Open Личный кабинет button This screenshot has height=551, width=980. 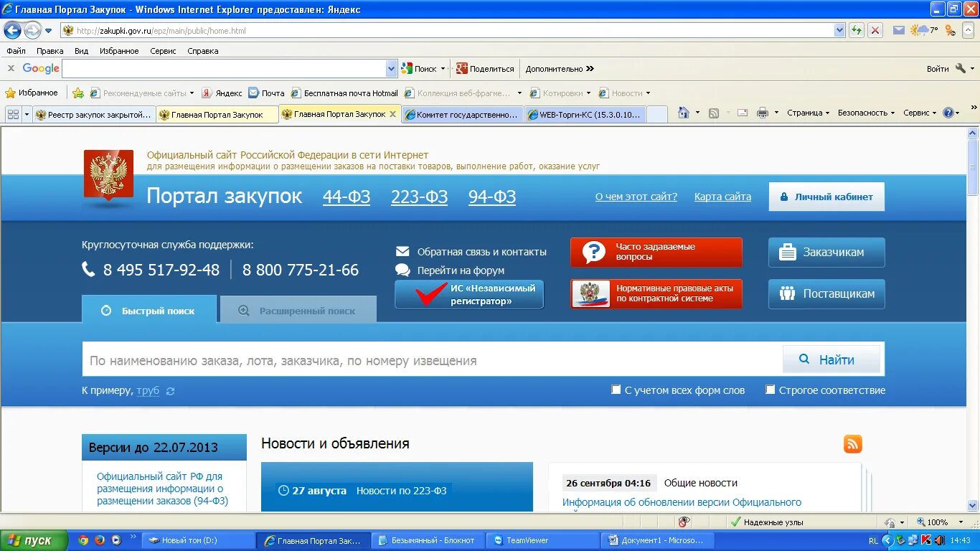pyautogui.click(x=826, y=197)
